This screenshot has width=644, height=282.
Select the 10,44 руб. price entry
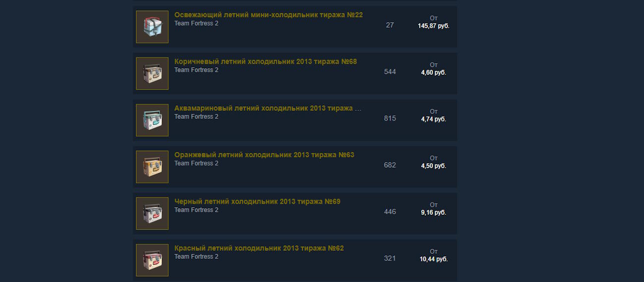(433, 259)
